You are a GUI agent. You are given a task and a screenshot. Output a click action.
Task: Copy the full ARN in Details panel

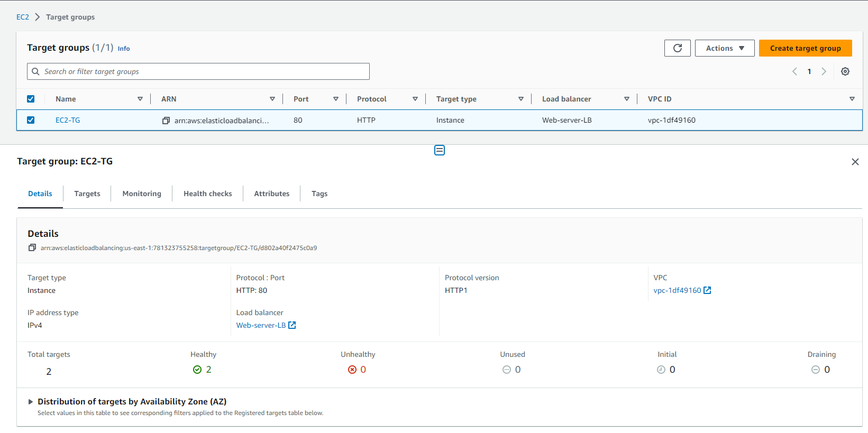[x=32, y=247]
